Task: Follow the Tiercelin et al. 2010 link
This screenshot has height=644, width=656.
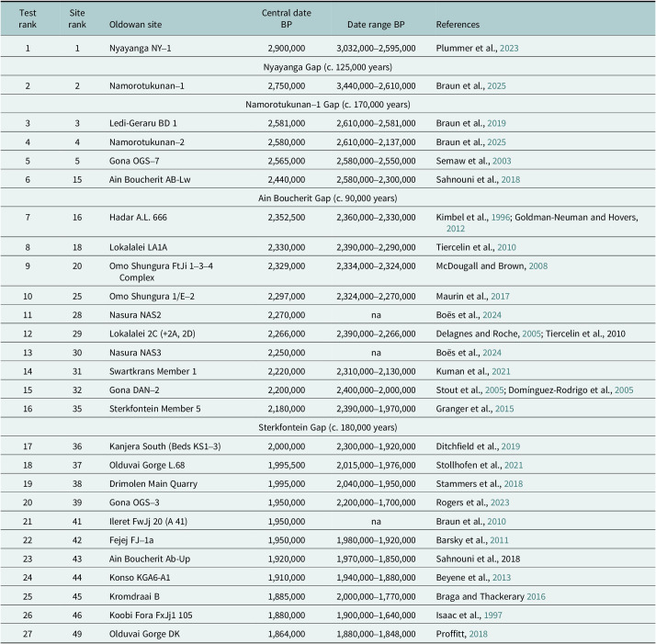Action: coord(506,247)
